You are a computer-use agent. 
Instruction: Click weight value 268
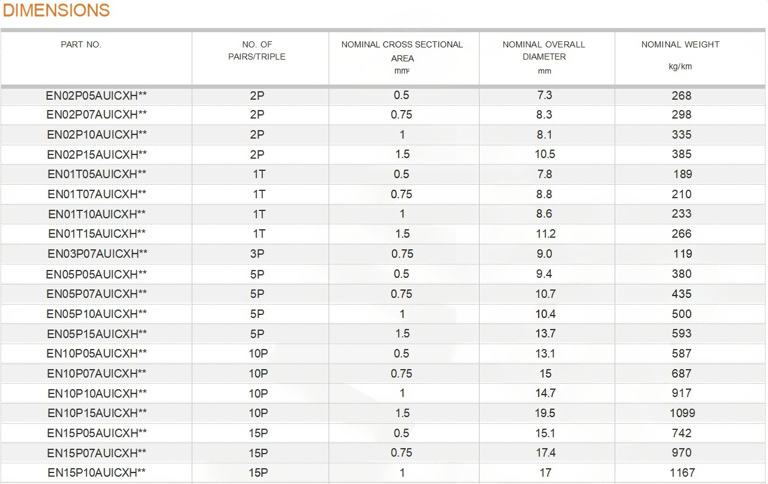681,96
